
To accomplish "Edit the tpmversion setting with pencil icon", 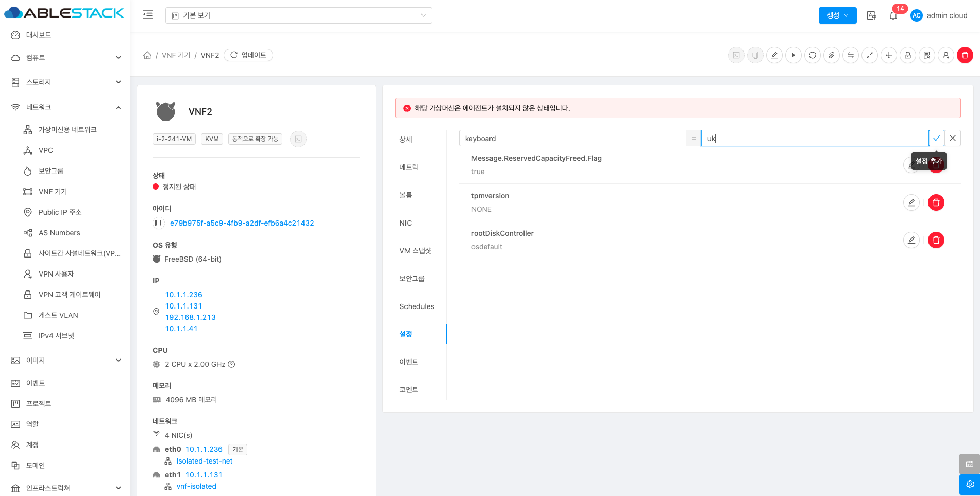I will click(x=911, y=202).
